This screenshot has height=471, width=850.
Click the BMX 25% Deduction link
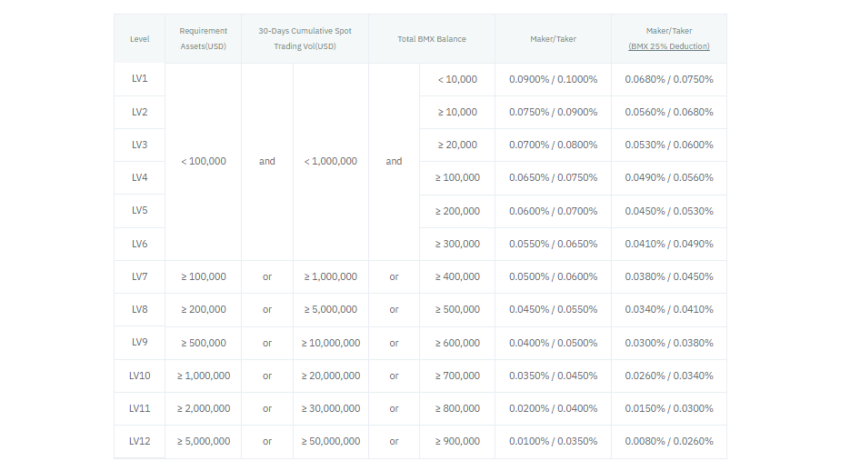668,47
